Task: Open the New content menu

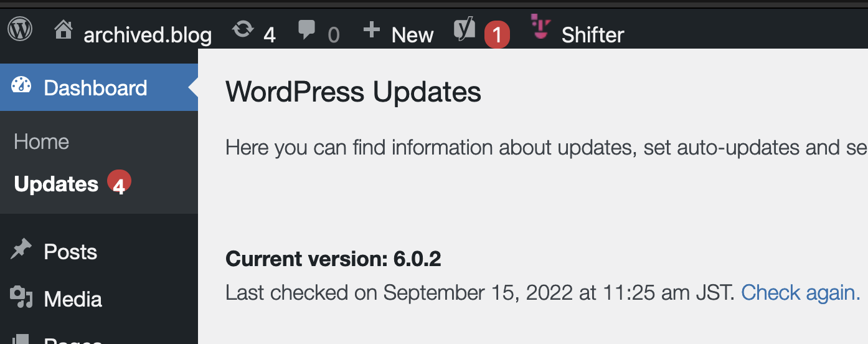Action: tap(412, 35)
